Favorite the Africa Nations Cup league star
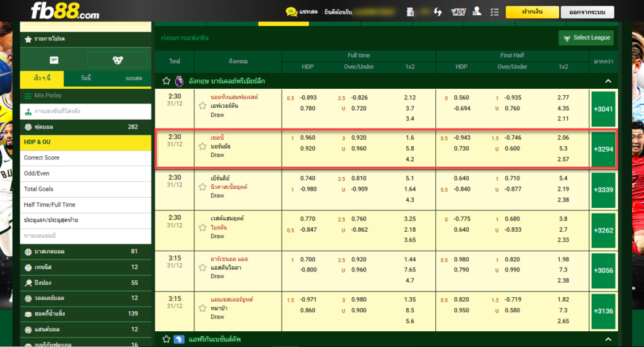 pos(166,339)
